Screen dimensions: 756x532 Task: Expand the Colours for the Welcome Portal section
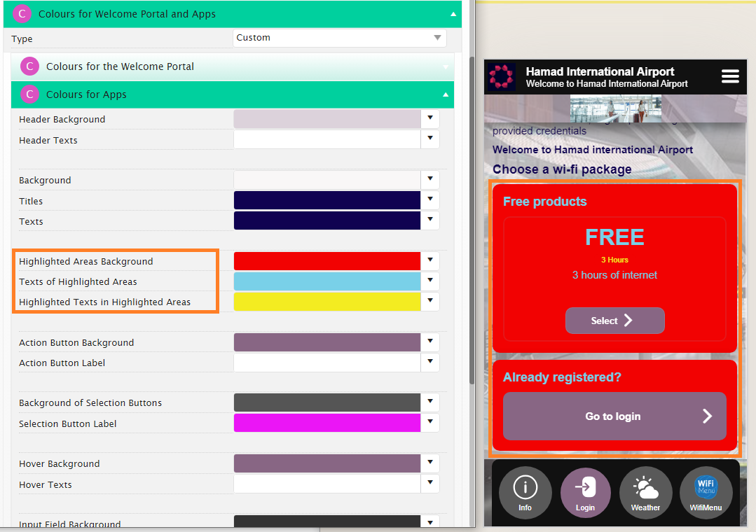446,67
